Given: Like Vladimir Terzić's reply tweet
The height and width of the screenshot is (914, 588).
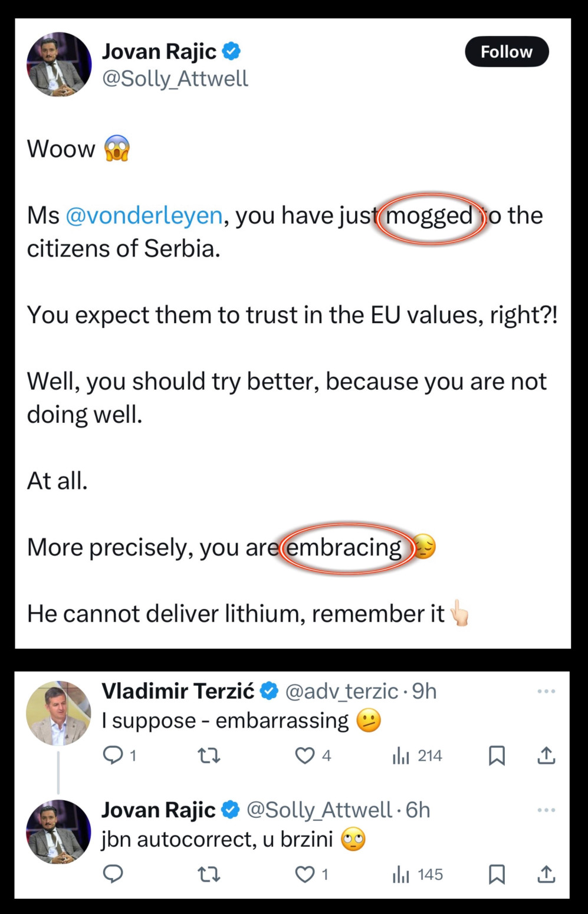Looking at the screenshot, I should (304, 755).
